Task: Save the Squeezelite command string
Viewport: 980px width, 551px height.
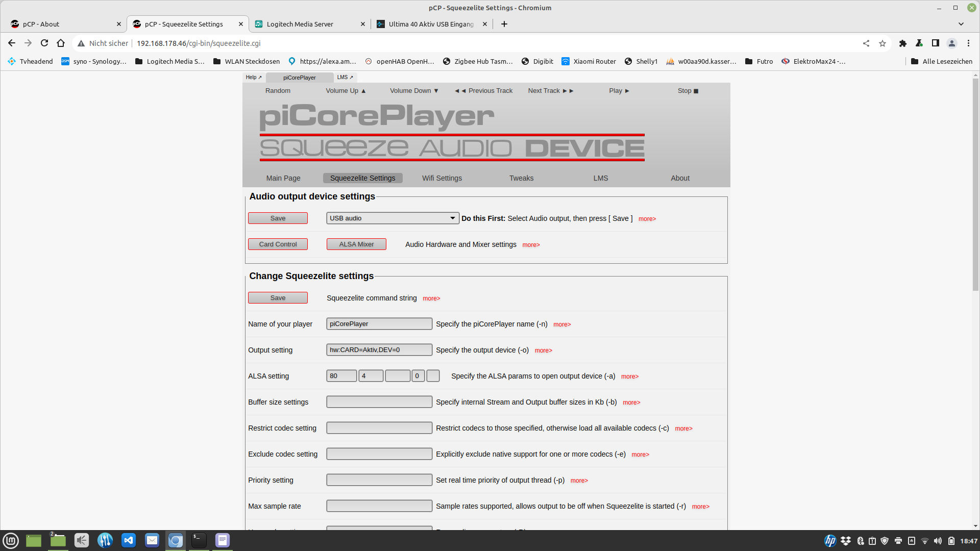Action: pyautogui.click(x=278, y=298)
